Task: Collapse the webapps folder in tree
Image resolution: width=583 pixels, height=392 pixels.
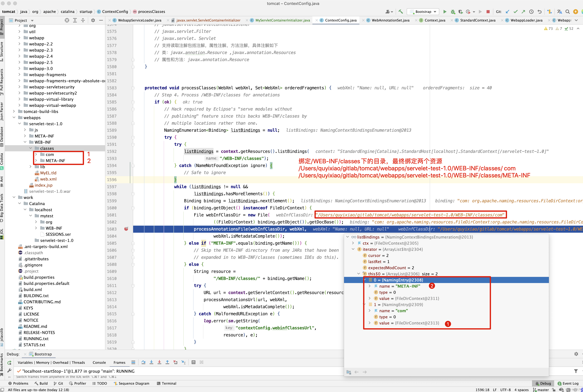Action: (x=14, y=118)
